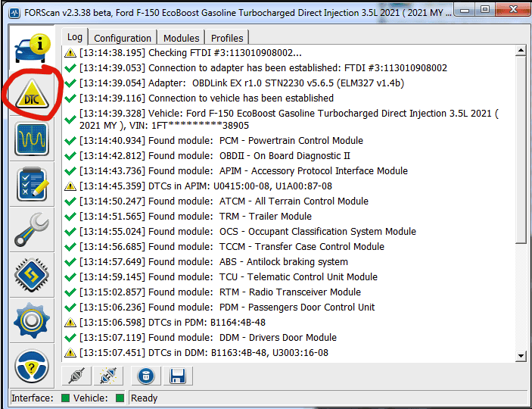Switch to the Modules tab
Image resolution: width=532 pixels, height=409 pixels.
(182, 38)
